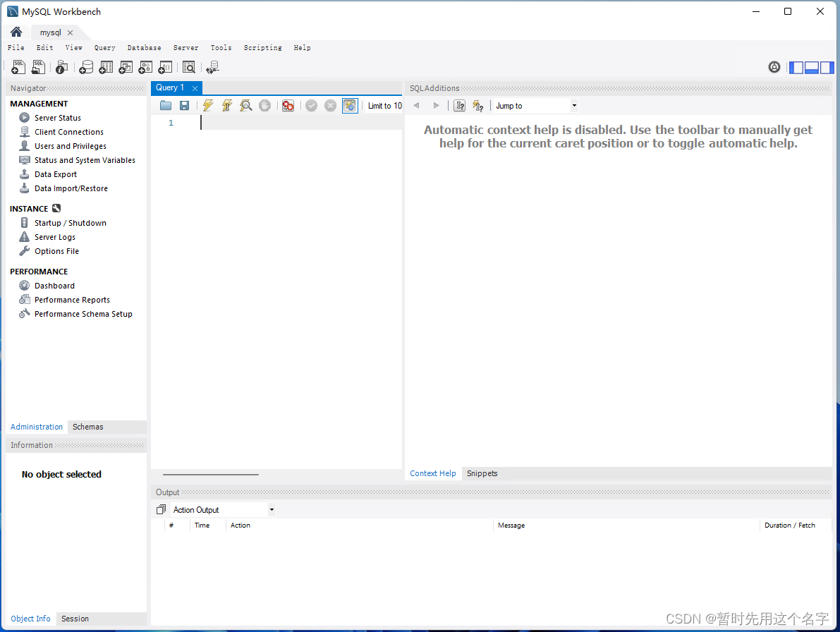Go back in context help history
The width and height of the screenshot is (840, 632).
416,106
